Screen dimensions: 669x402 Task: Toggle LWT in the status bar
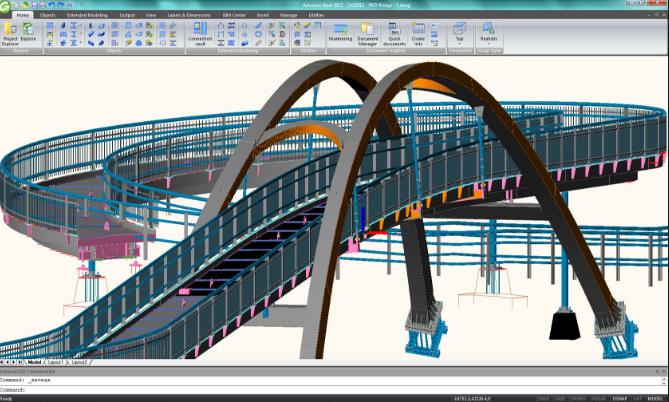pos(637,397)
